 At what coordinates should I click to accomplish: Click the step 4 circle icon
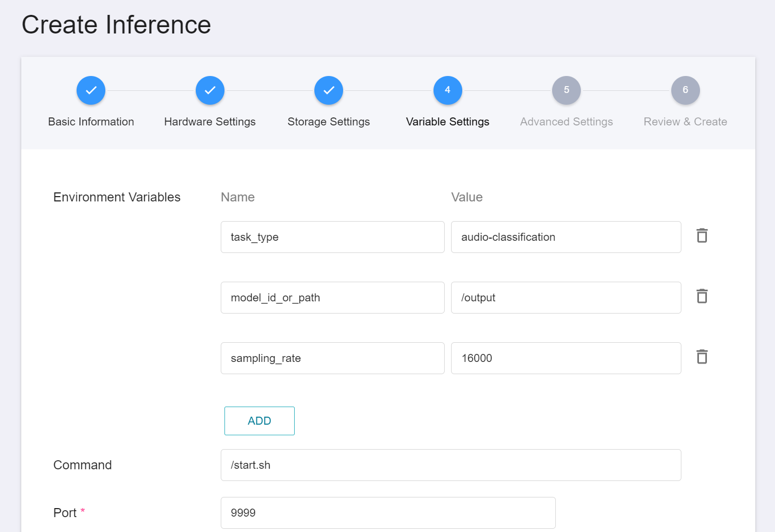point(448,90)
